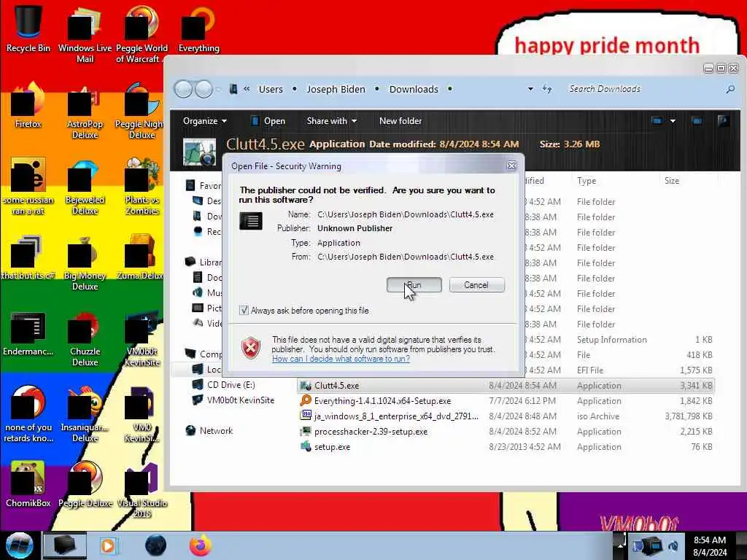The image size is (747, 560).
Task: Select CD Drive (E:) in navigation pane
Action: pyautogui.click(x=231, y=385)
